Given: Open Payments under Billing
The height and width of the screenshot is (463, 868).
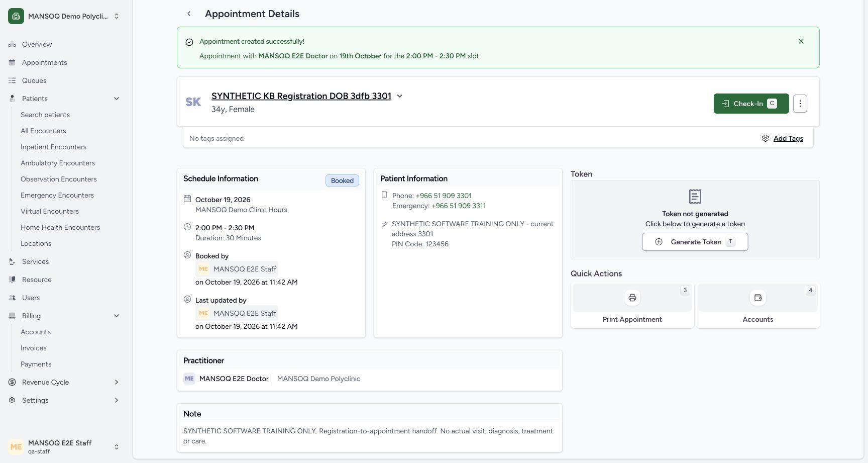Looking at the screenshot, I should 36,364.
